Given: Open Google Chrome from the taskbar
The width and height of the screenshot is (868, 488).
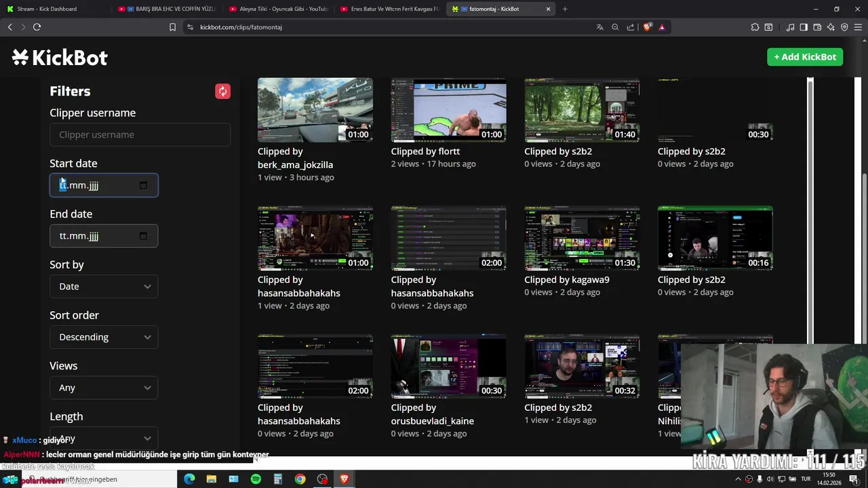Looking at the screenshot, I should click(300, 479).
